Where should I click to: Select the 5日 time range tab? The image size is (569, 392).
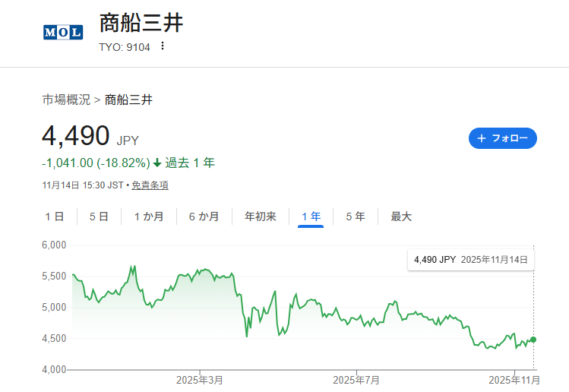coord(99,217)
